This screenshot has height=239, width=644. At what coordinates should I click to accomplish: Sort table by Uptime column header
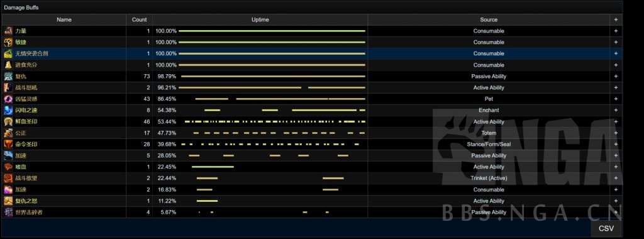(x=260, y=19)
